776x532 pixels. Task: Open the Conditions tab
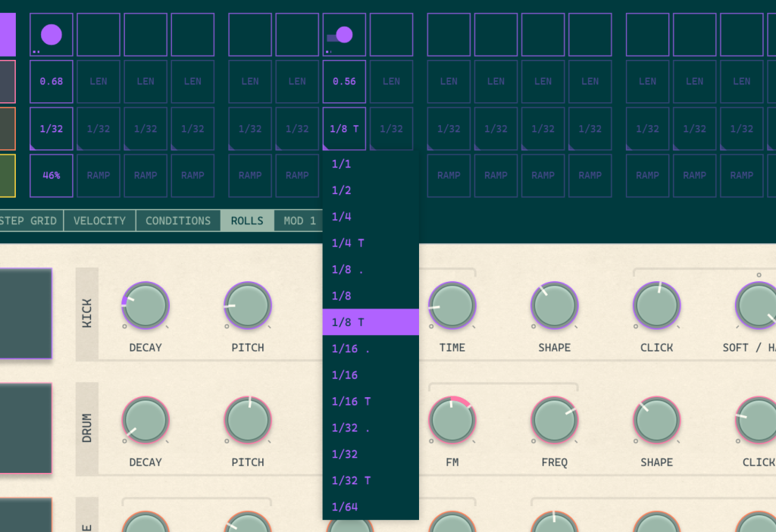pos(178,221)
